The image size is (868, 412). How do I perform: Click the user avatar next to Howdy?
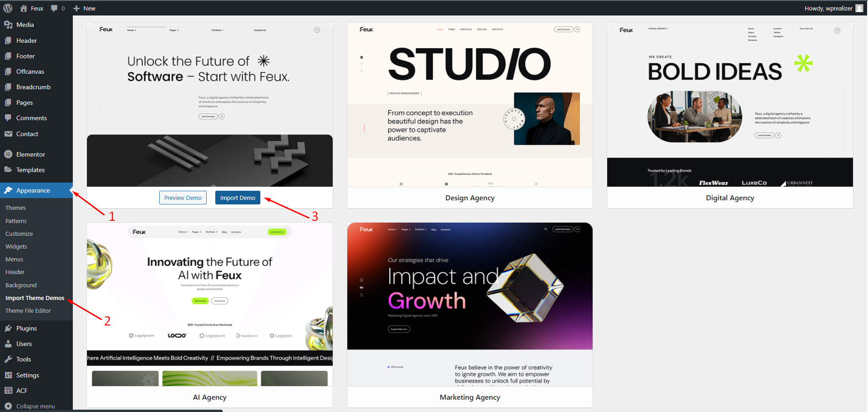point(859,8)
